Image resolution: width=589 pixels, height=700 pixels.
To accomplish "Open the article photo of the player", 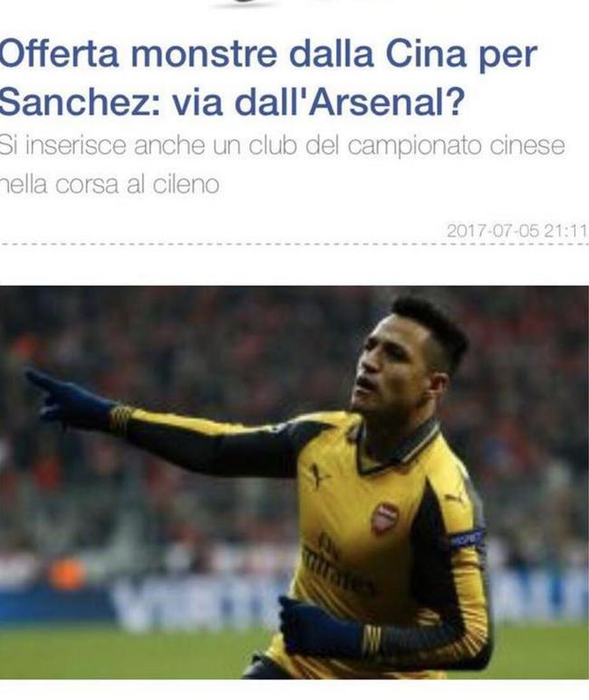I will pos(294,483).
